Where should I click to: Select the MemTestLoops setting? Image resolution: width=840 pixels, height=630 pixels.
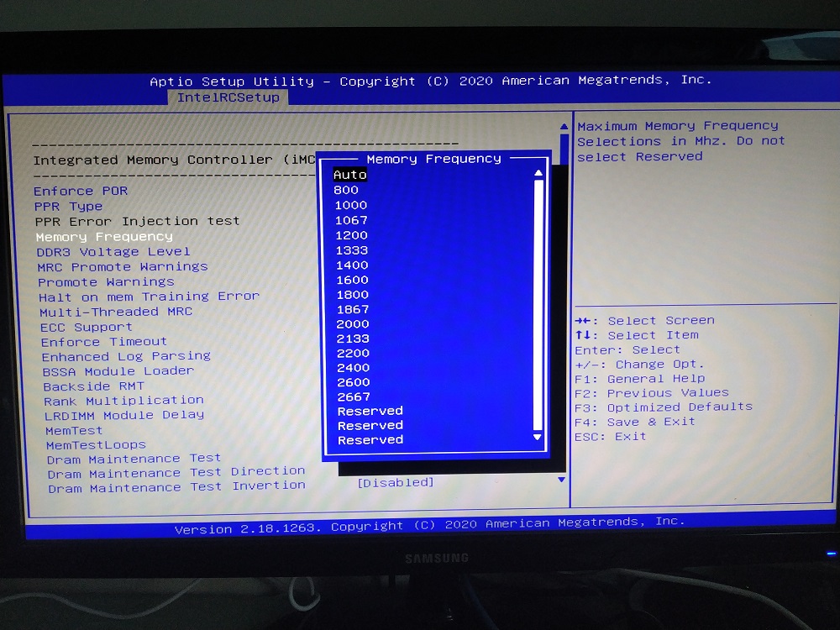96,444
